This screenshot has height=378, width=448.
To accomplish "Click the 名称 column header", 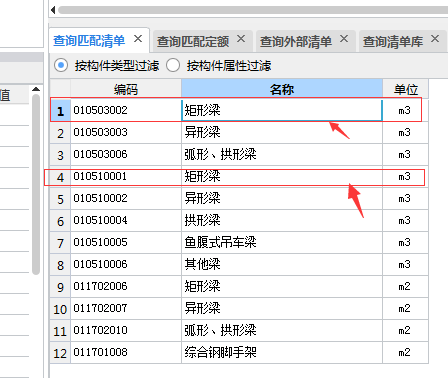I will (282, 89).
